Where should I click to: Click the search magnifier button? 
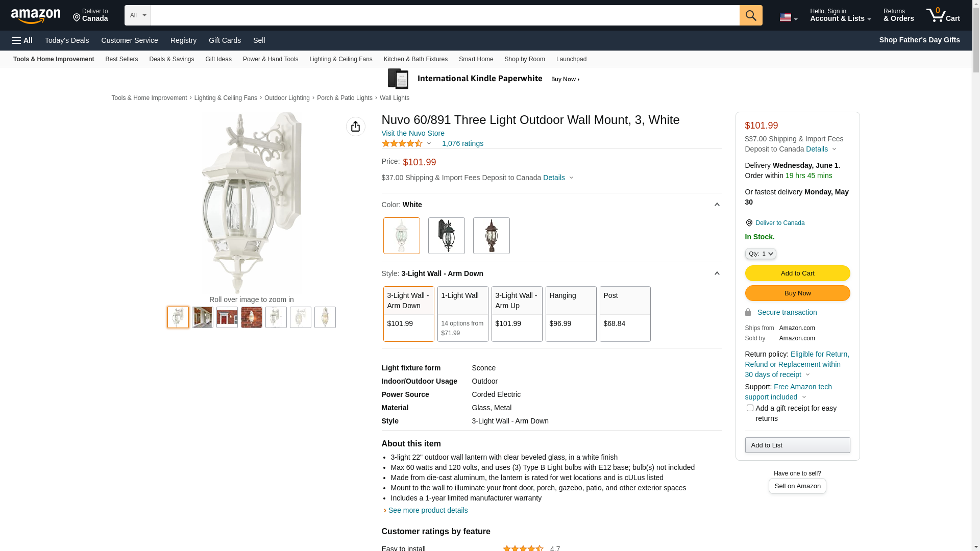pyautogui.click(x=751, y=15)
